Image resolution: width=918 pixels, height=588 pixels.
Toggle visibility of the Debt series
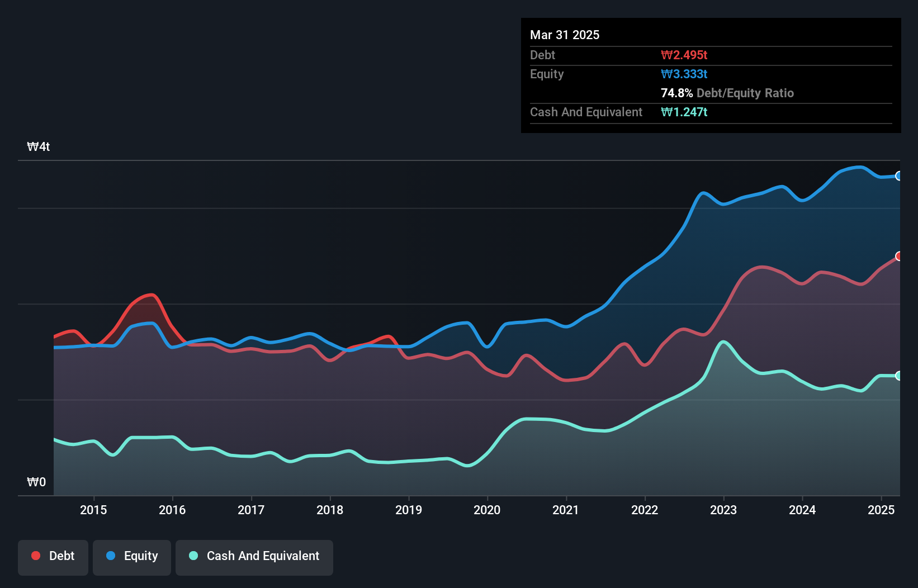[x=53, y=556]
